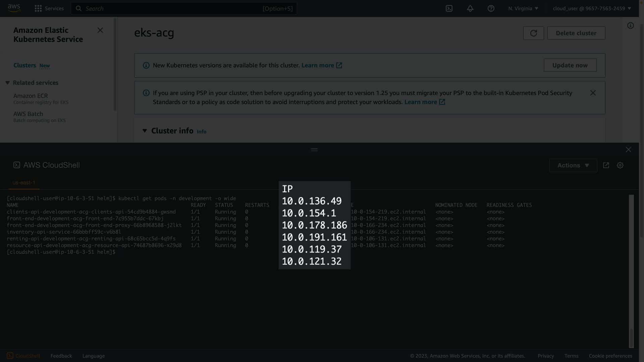This screenshot has height=362, width=644.
Task: Open the cloud_user account menu
Action: (592, 8)
